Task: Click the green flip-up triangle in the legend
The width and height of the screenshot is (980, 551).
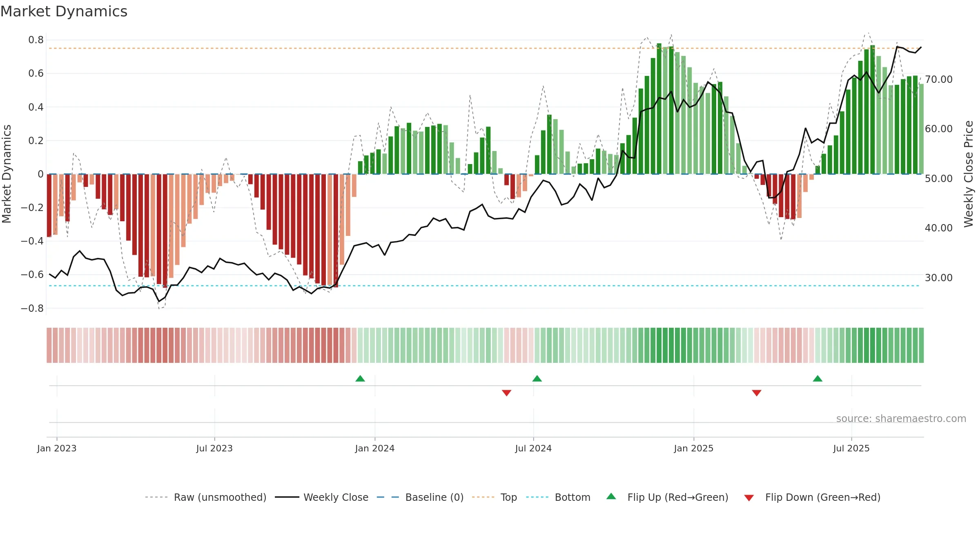Action: (x=611, y=496)
